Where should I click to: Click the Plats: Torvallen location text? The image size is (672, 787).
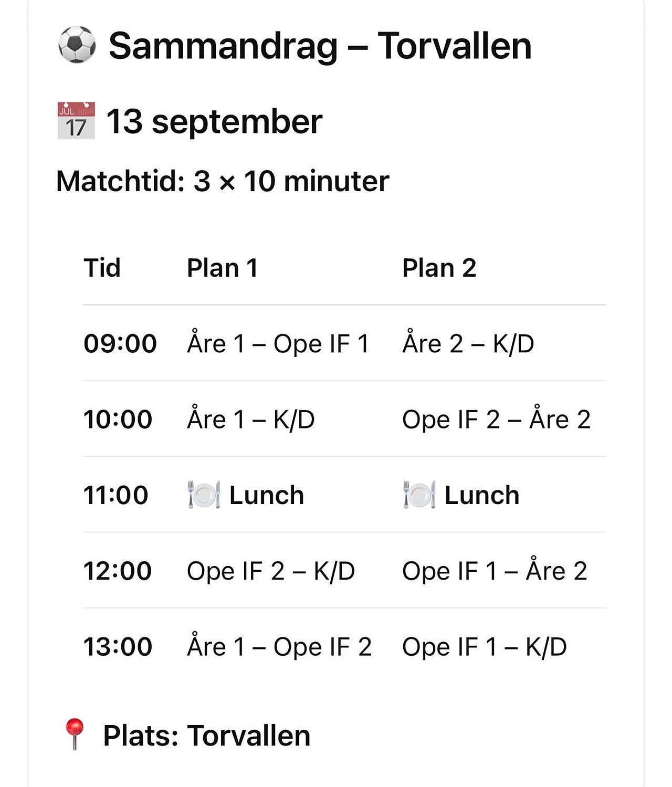[x=207, y=735]
